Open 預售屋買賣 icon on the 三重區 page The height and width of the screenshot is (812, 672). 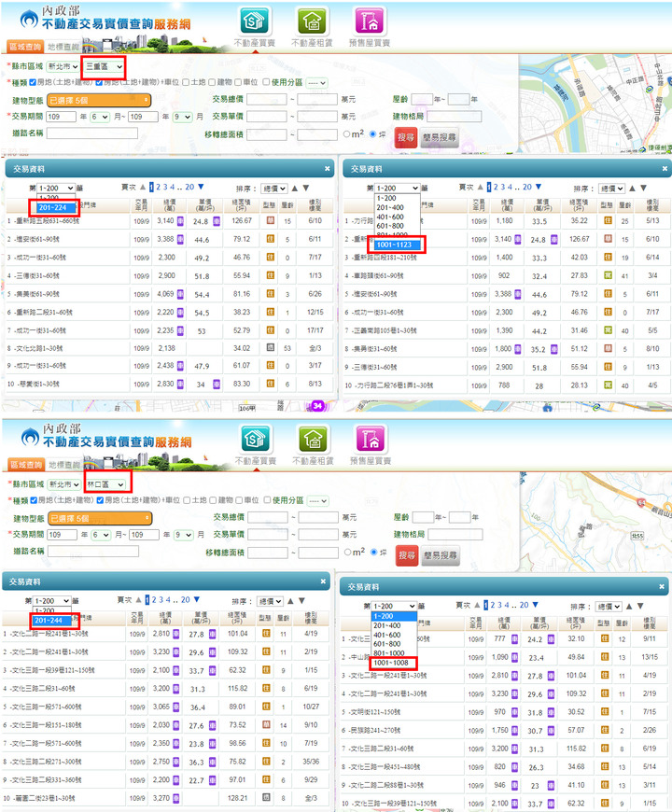tap(370, 21)
